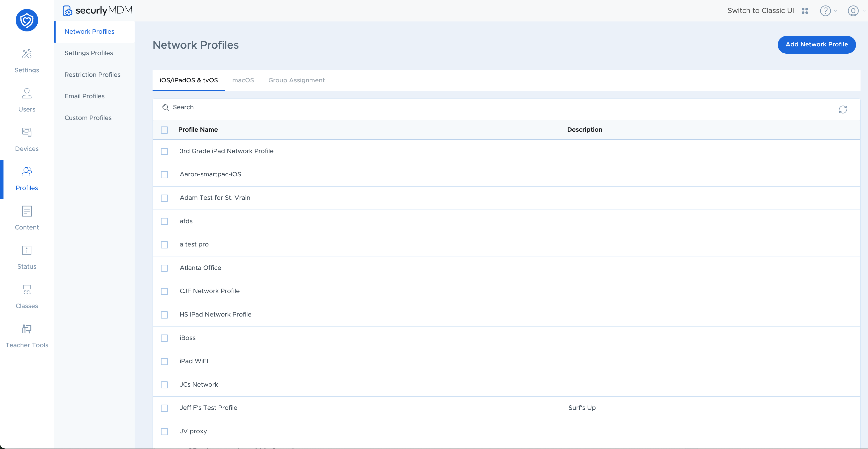Click the Description column header
Screen dimensions: 868x449
coord(584,130)
